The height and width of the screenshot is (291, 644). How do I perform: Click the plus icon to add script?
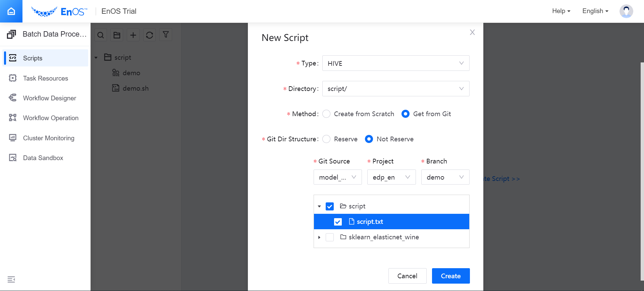point(133,35)
